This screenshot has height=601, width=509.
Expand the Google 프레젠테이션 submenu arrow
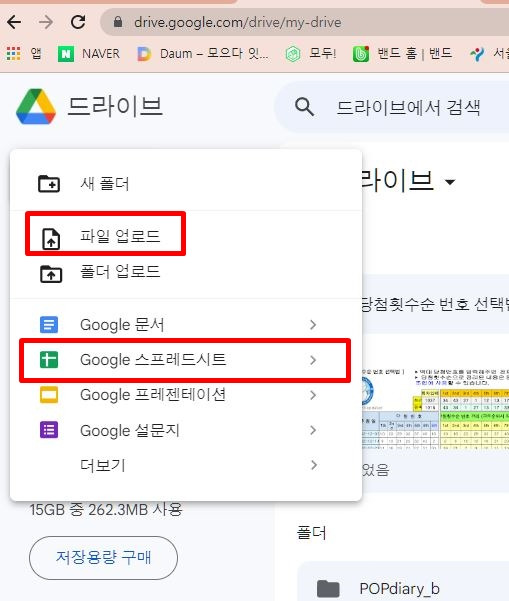pyautogui.click(x=313, y=395)
